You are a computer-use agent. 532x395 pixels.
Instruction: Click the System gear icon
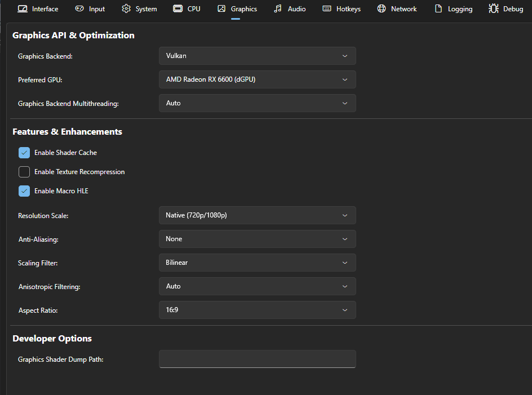pos(126,8)
